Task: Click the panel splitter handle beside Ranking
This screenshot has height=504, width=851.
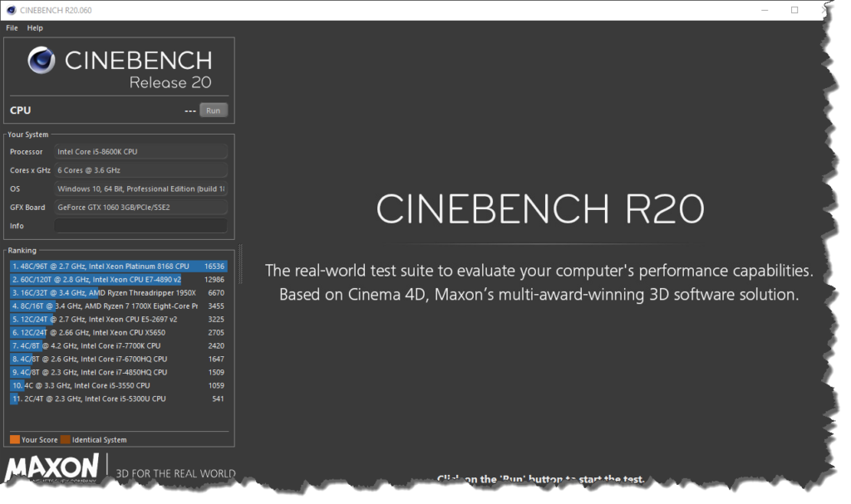Action: click(x=240, y=264)
